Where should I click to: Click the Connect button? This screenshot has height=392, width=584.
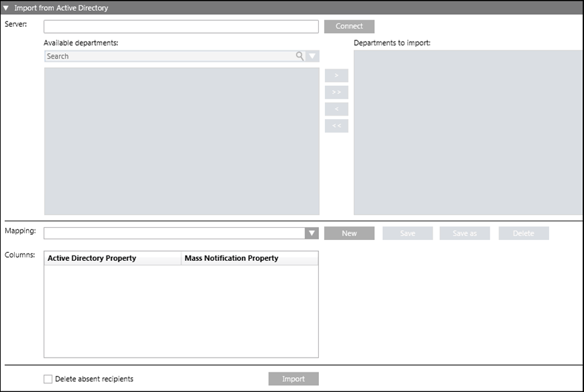click(349, 26)
